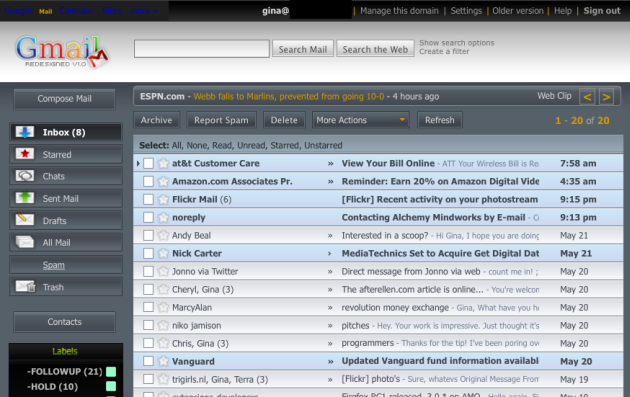Star the at&t Customer Care message
Viewport: 630px width, 397px height.
(x=163, y=163)
